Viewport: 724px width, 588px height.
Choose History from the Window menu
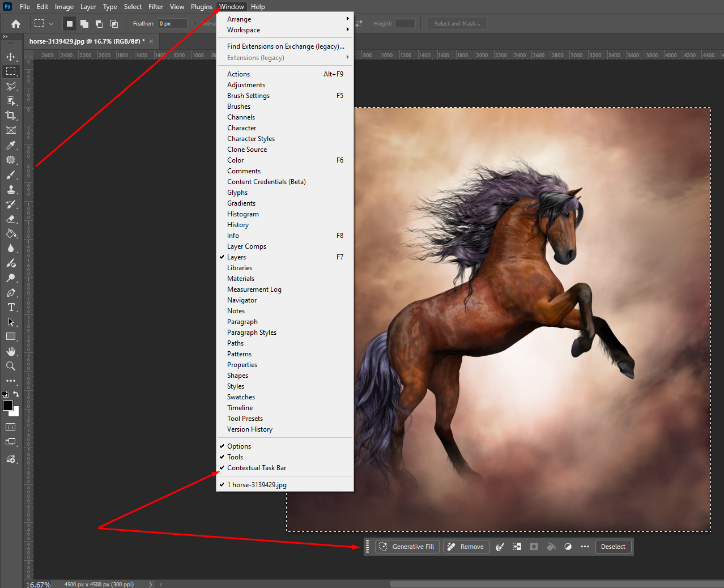(238, 225)
